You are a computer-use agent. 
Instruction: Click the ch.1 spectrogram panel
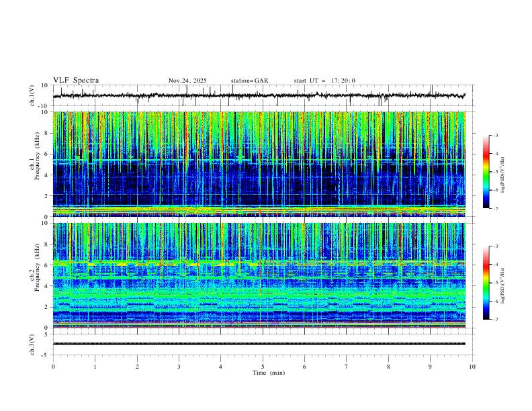coord(259,164)
